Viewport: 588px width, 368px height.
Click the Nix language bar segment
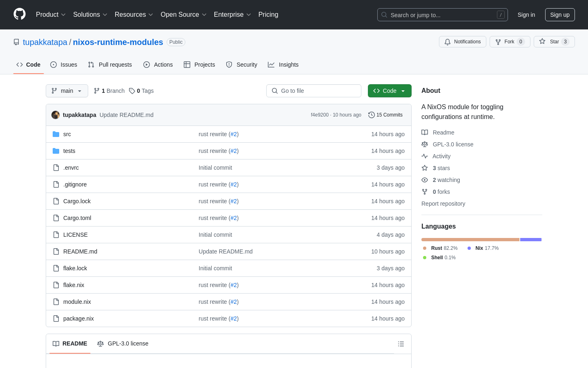[x=531, y=240]
